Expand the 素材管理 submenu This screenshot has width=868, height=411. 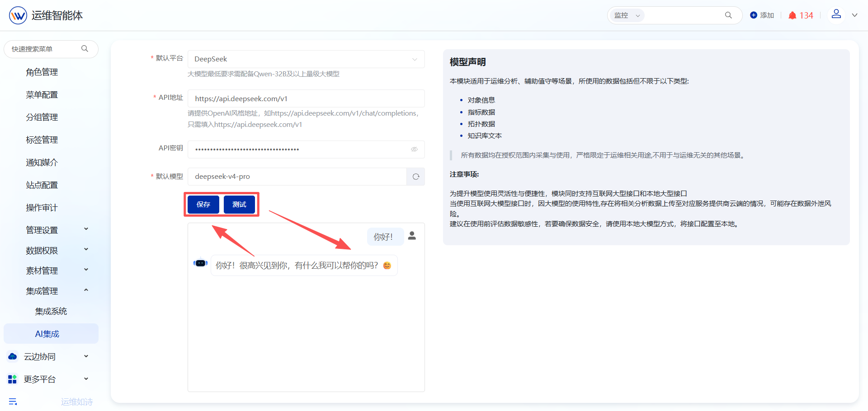(86, 270)
